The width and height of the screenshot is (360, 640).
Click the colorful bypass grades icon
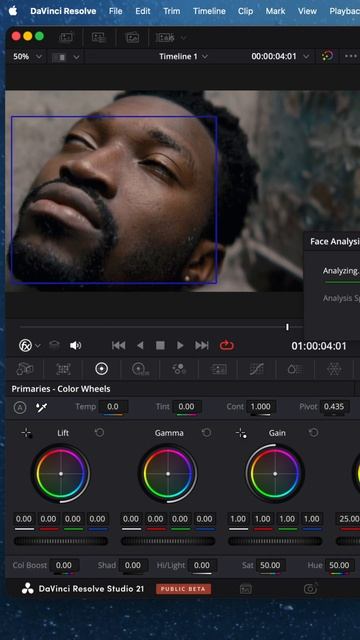[x=327, y=56]
